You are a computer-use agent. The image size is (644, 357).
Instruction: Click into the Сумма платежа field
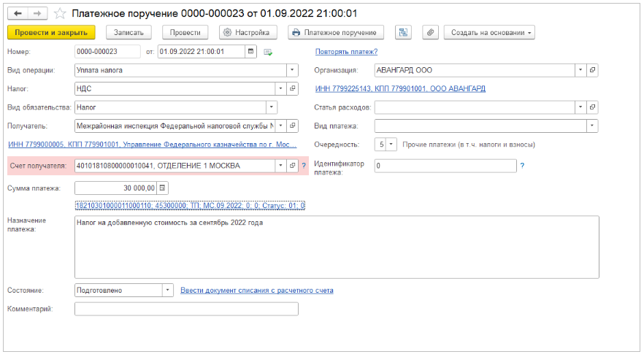(116, 188)
